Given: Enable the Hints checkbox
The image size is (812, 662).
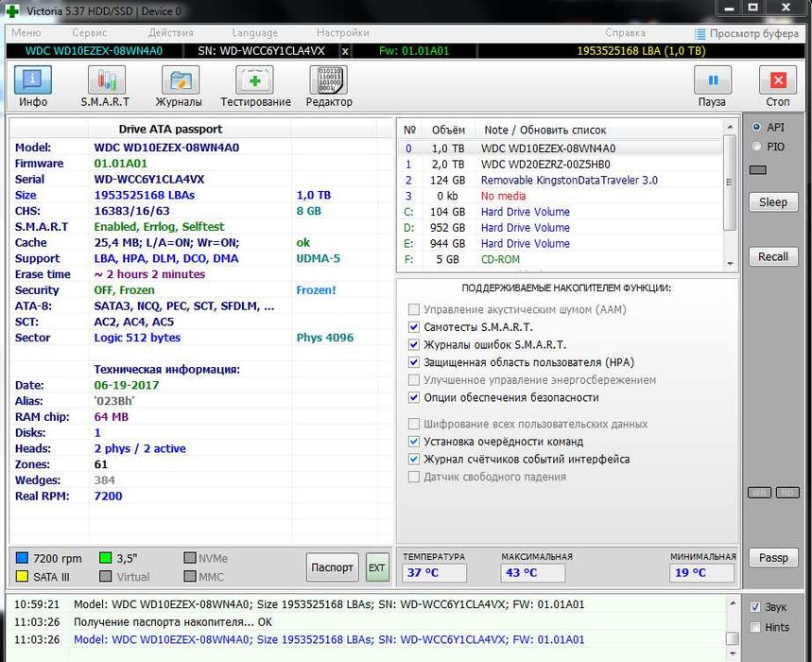Looking at the screenshot, I should [x=755, y=627].
